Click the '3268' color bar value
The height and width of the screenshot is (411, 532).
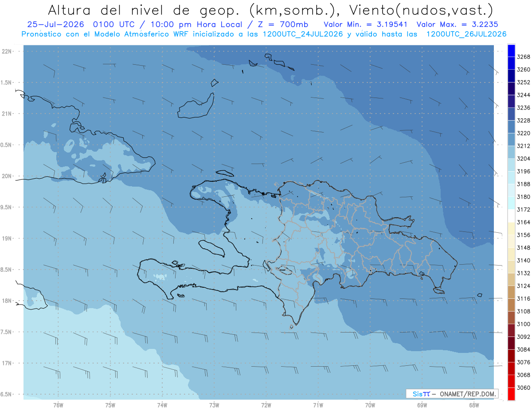tap(524, 57)
